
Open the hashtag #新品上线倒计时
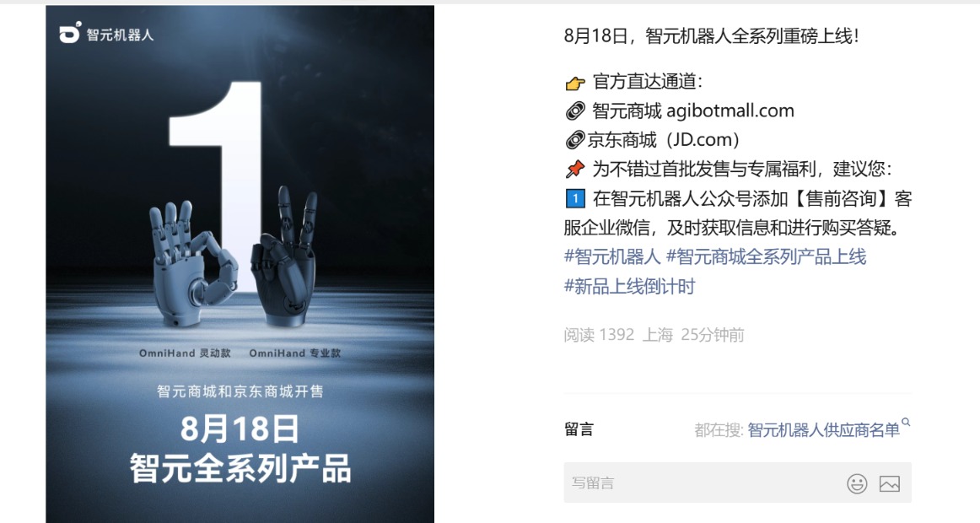pyautogui.click(x=629, y=286)
